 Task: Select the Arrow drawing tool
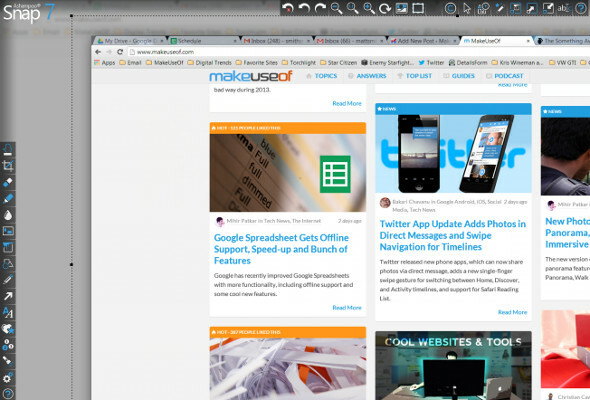tap(8, 296)
